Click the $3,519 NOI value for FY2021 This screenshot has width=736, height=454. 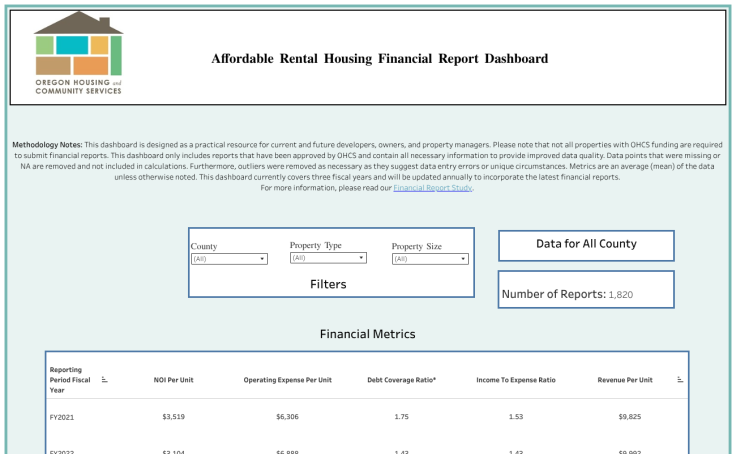click(x=173, y=416)
